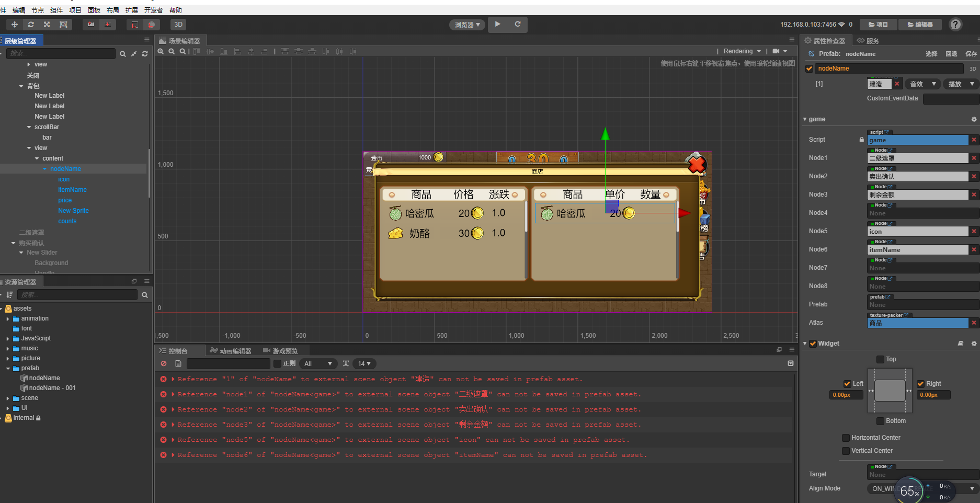980x503 pixels.
Task: Select the rotate transform tool
Action: coord(31,25)
